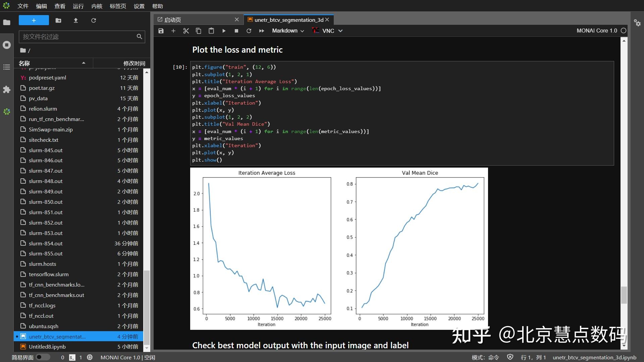Viewport: 644px width, 362px height.
Task: Select Untitled8.ipynb notebook file
Action: [x=79, y=347]
